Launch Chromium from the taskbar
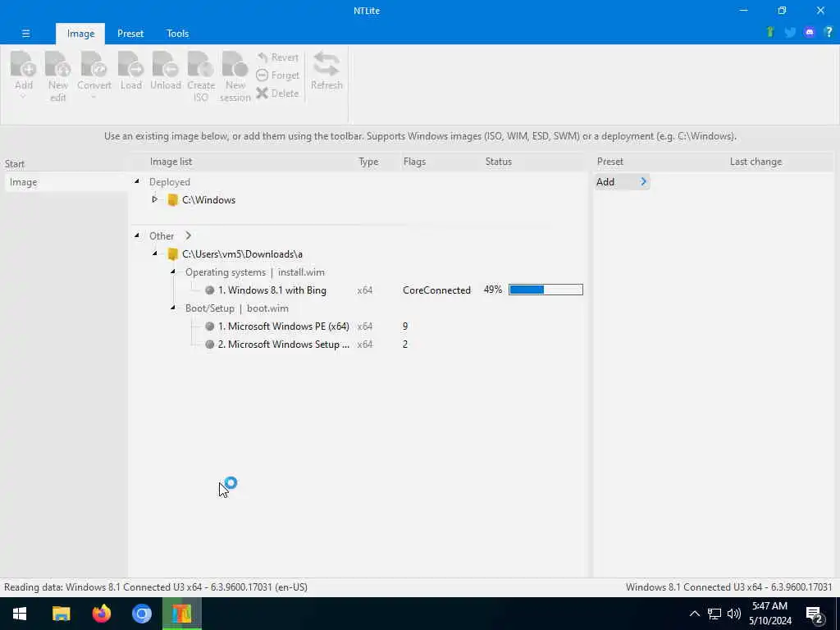 pos(142,614)
